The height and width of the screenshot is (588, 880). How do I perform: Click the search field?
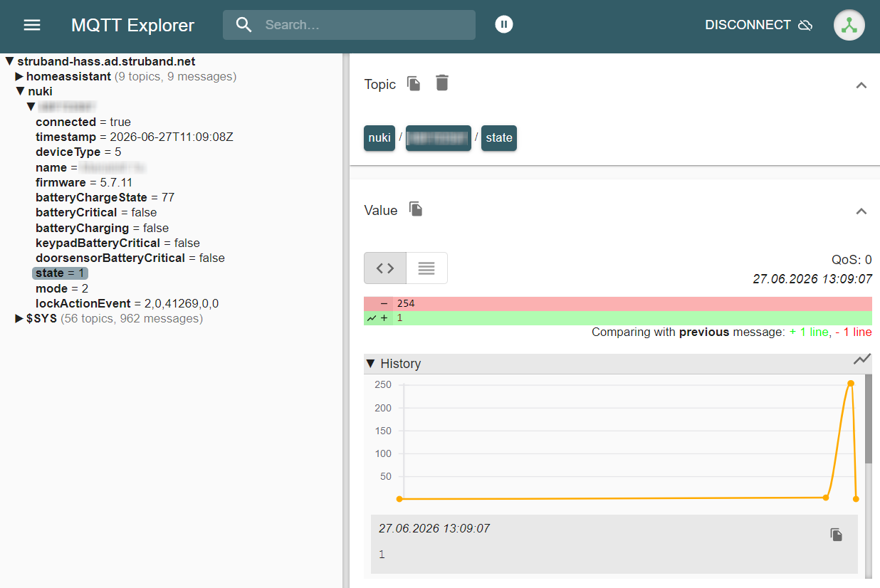pos(349,25)
